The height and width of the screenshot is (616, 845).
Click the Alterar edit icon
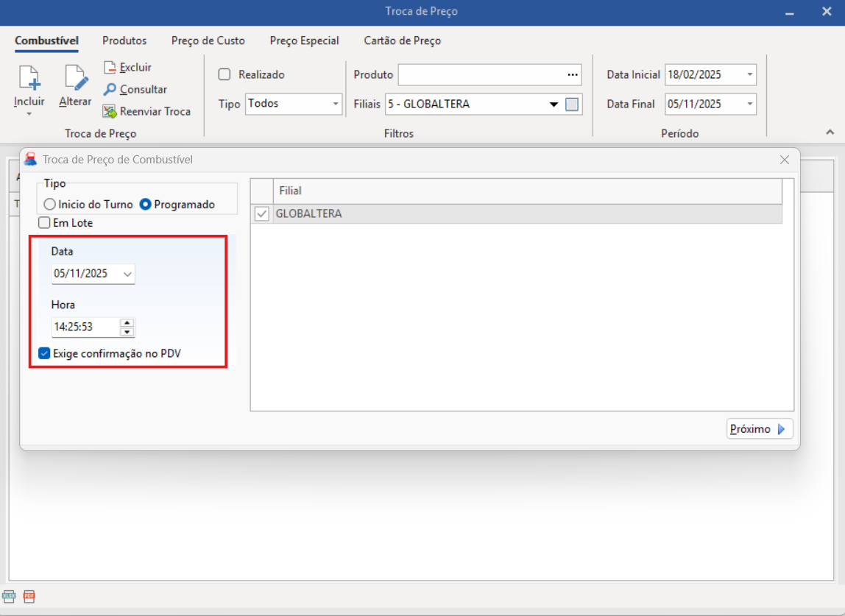[75, 79]
